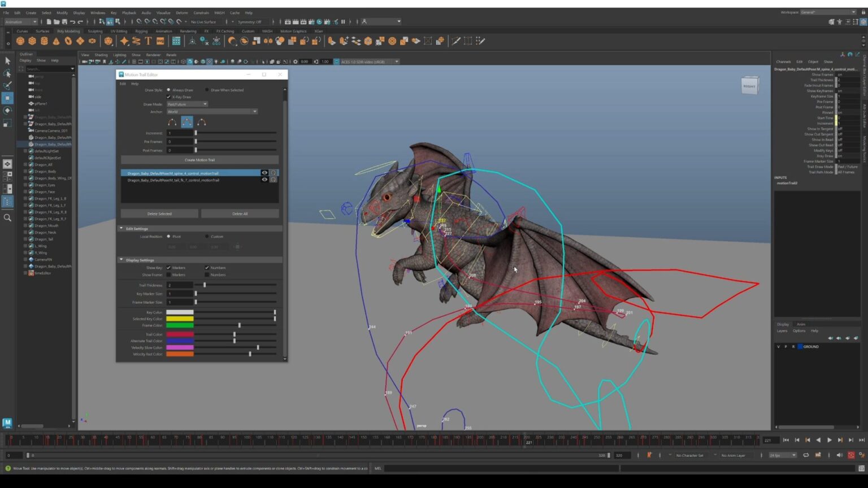
Task: Click the search magnifier icon in left sidebar
Action: [x=7, y=217]
